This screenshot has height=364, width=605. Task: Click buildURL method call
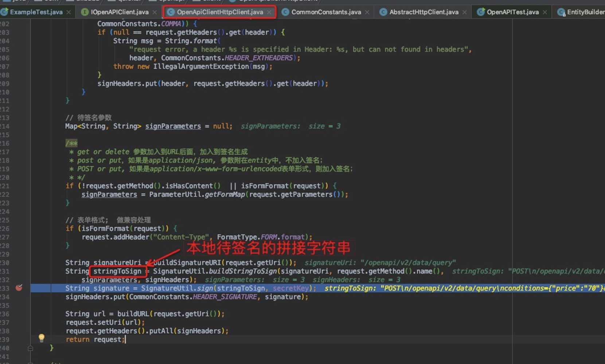(133, 314)
